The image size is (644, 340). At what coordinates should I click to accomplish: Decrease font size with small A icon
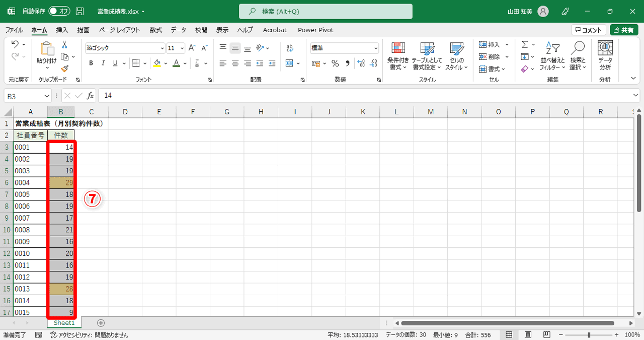point(204,48)
